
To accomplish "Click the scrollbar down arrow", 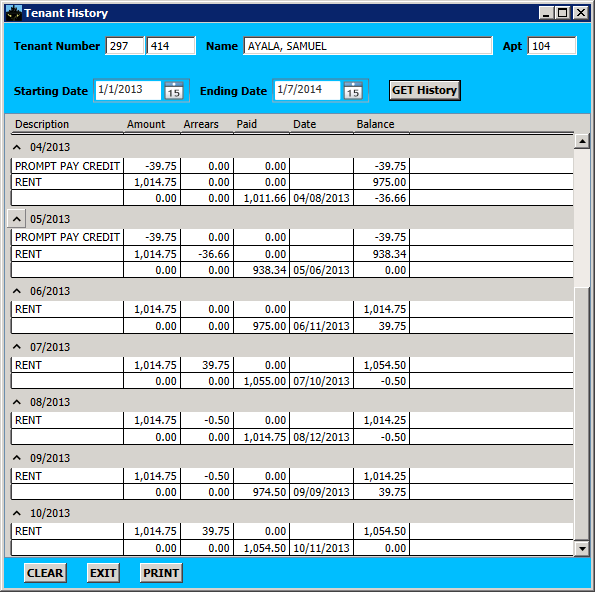I will pyautogui.click(x=582, y=548).
